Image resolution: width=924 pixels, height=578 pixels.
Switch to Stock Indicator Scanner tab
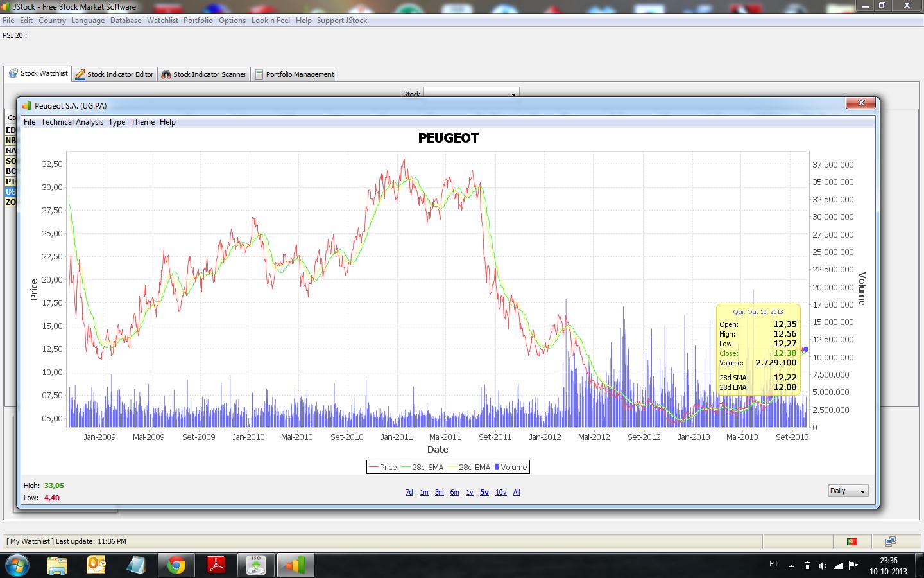(x=203, y=74)
